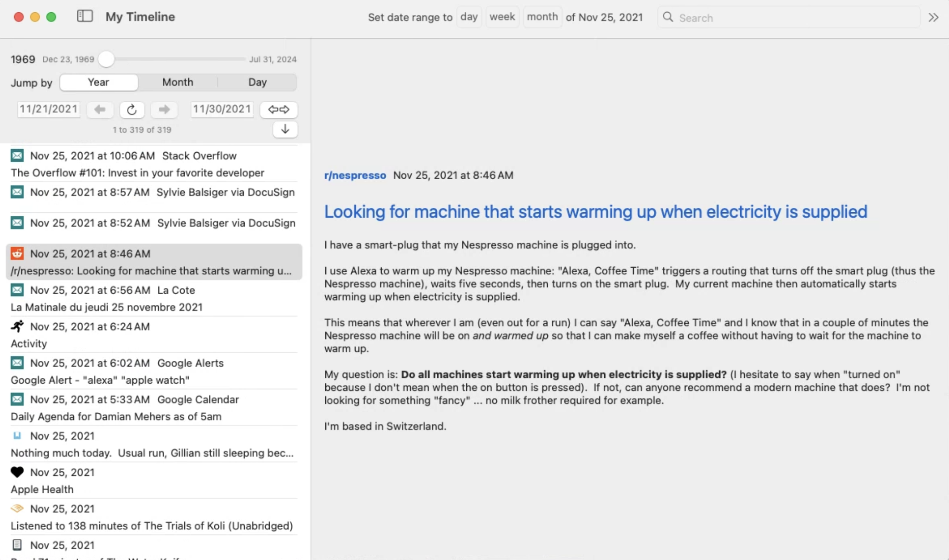949x560 pixels.
Task: Click mail icon of 8:57 AM DocuSign entry
Action: [x=17, y=192]
